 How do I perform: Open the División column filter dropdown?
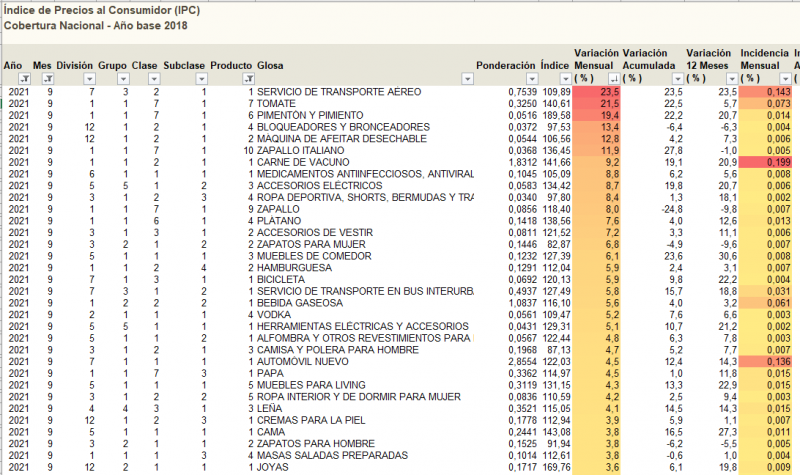[x=89, y=78]
